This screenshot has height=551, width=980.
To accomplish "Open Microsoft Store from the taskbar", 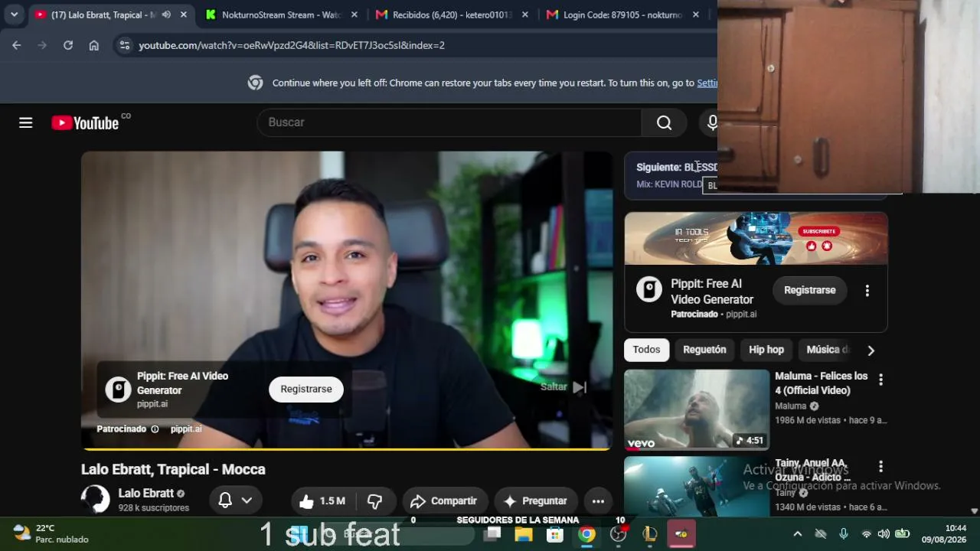I will (x=555, y=534).
